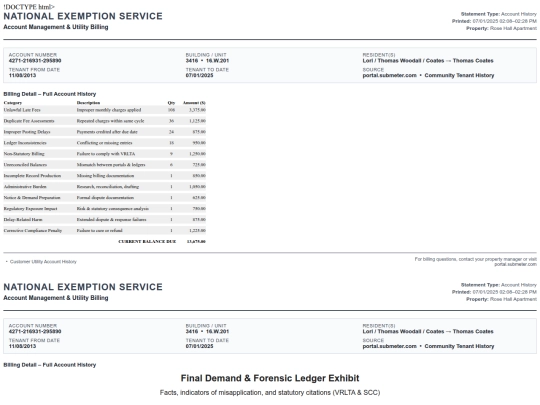Click the 'Amount ($)' column header

coord(194,103)
